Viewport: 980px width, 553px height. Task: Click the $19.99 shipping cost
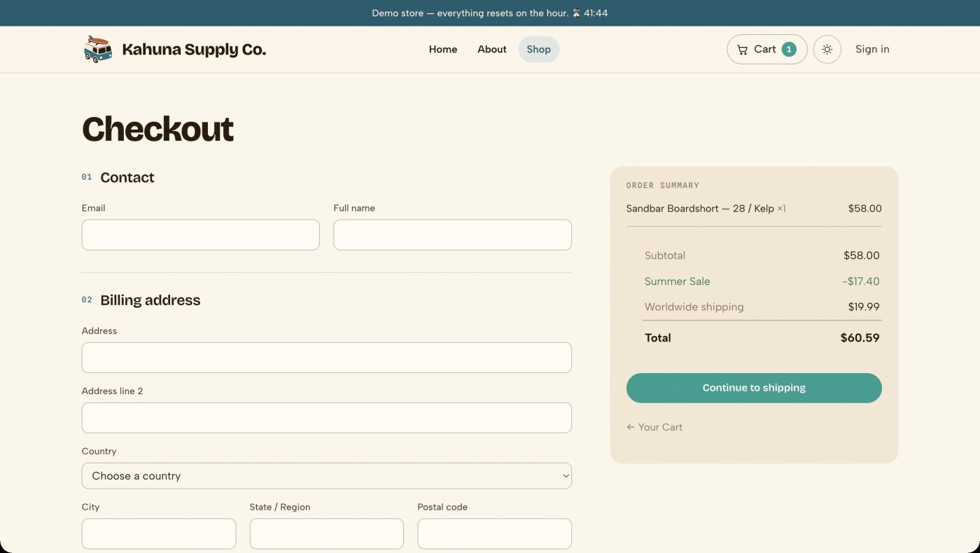864,307
